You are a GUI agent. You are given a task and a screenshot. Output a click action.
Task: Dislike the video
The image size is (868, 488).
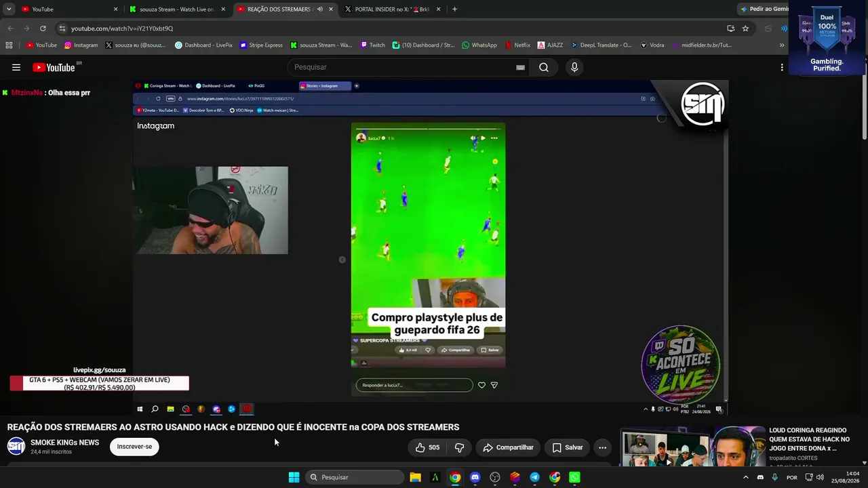[460, 447]
